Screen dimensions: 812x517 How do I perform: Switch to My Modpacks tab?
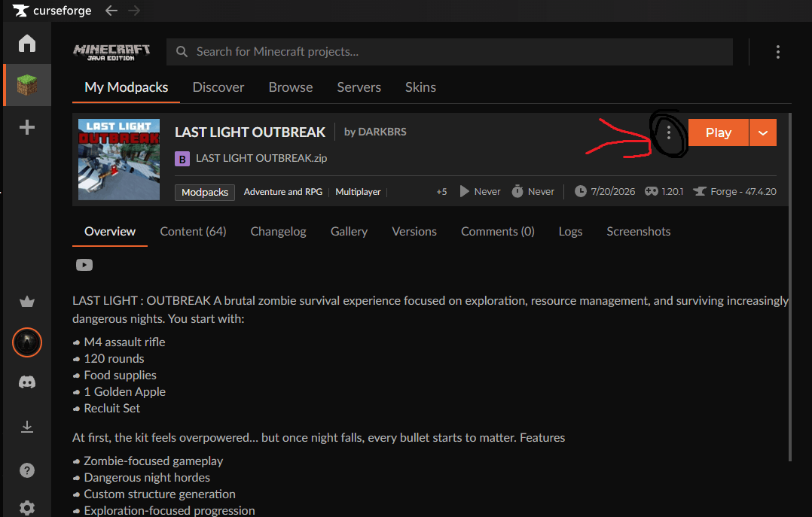[x=126, y=87]
